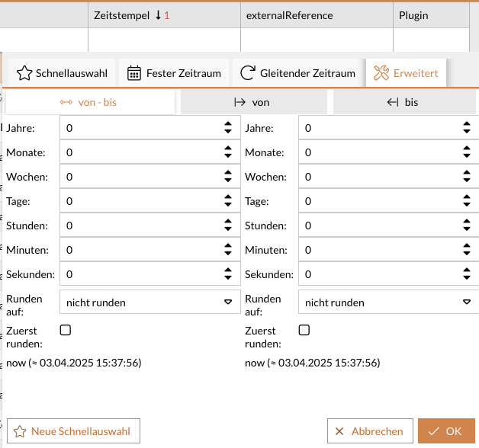
Task: Click externalReference column header
Action: [x=317, y=15]
